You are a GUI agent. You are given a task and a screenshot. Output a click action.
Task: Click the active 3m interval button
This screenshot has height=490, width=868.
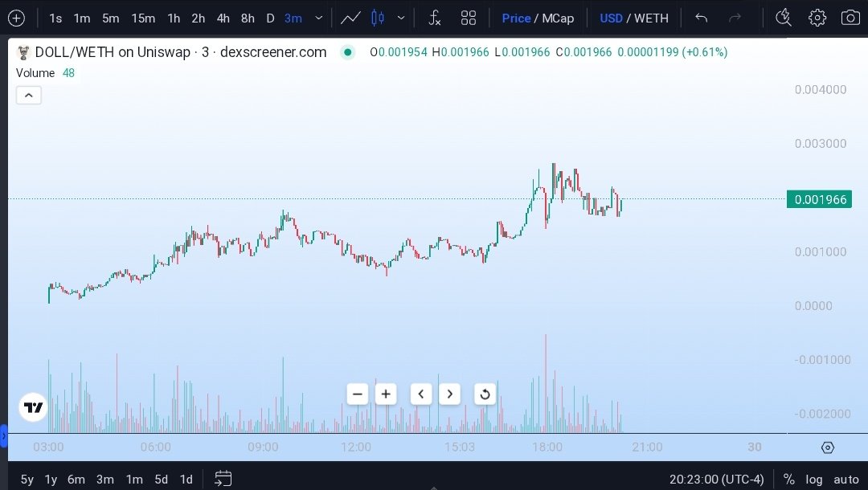coord(293,18)
